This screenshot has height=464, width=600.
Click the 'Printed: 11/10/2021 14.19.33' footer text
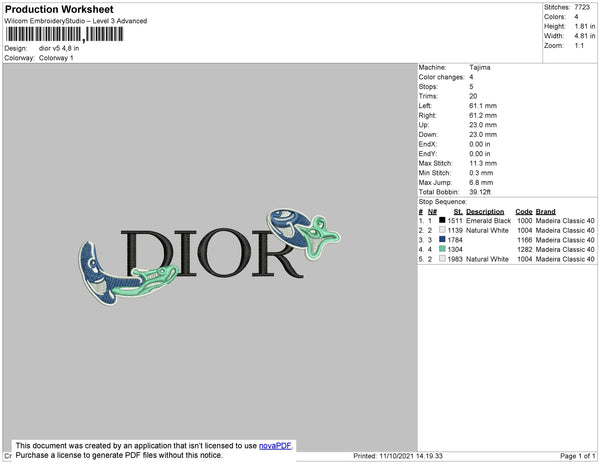[x=398, y=456]
